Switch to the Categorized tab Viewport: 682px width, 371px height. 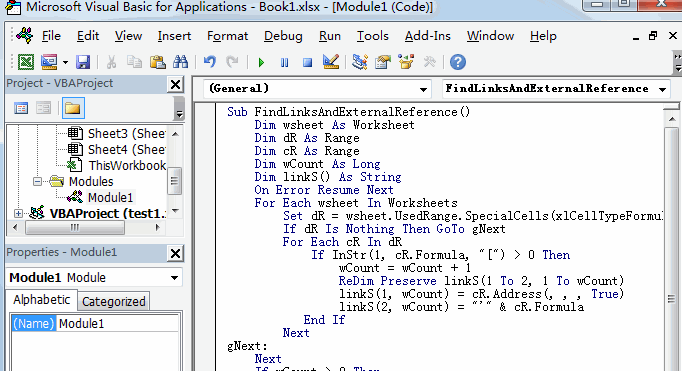114,301
